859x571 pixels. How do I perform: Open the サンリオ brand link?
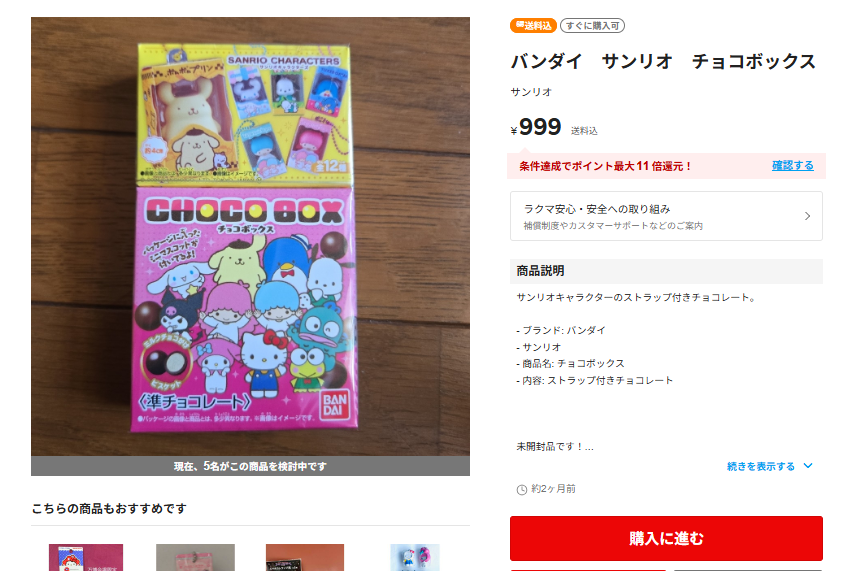(x=531, y=92)
